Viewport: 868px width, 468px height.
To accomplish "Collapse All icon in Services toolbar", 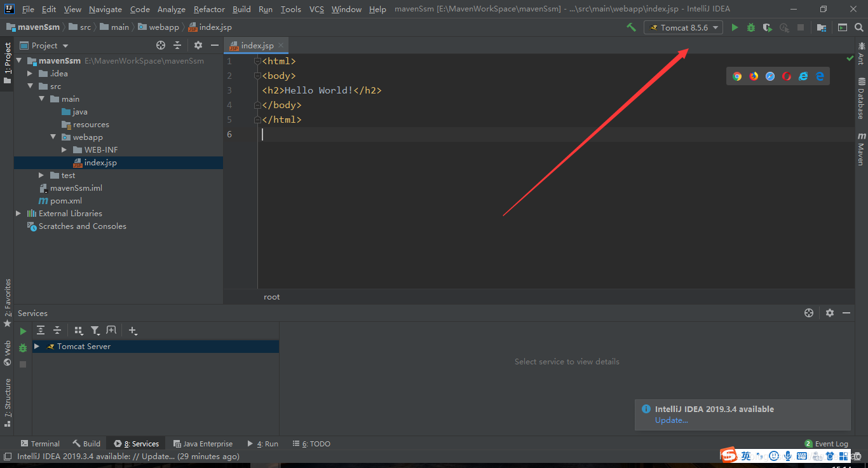I will pyautogui.click(x=57, y=330).
